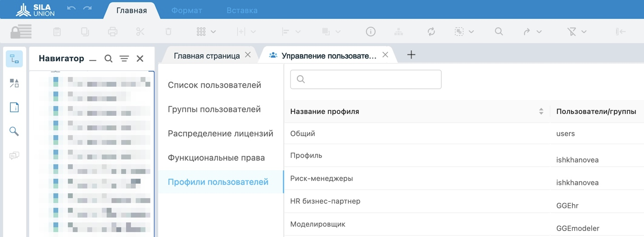This screenshot has height=237, width=644.
Task: Close the Управление пользователями tab
Action: point(385,55)
